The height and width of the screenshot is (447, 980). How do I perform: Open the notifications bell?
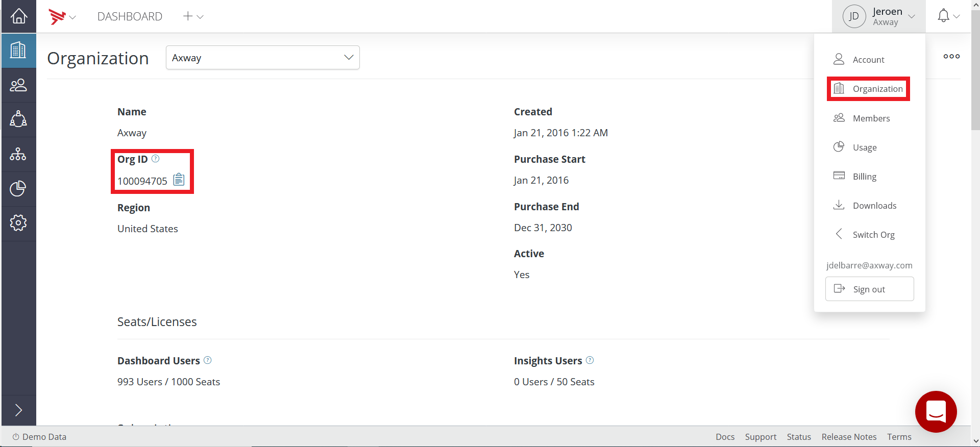943,16
